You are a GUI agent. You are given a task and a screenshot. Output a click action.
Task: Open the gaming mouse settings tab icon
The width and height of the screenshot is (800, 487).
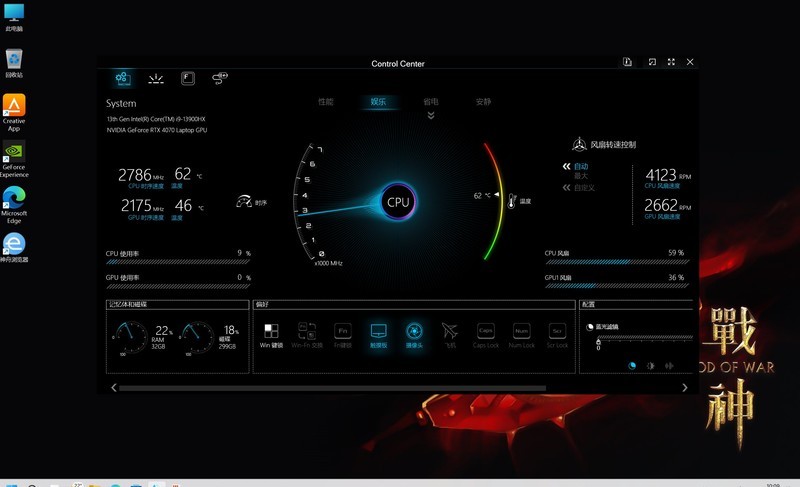point(219,78)
